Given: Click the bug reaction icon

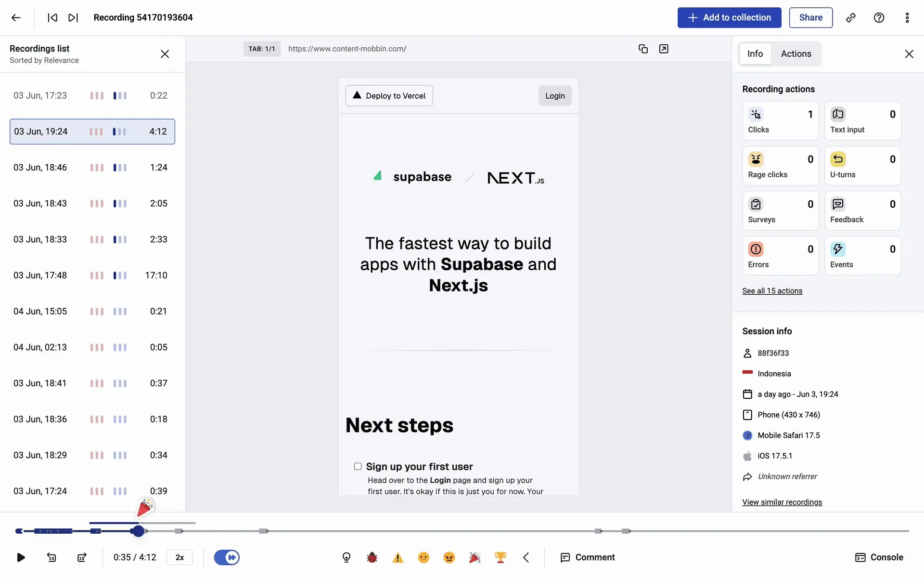Looking at the screenshot, I should pyautogui.click(x=372, y=557).
